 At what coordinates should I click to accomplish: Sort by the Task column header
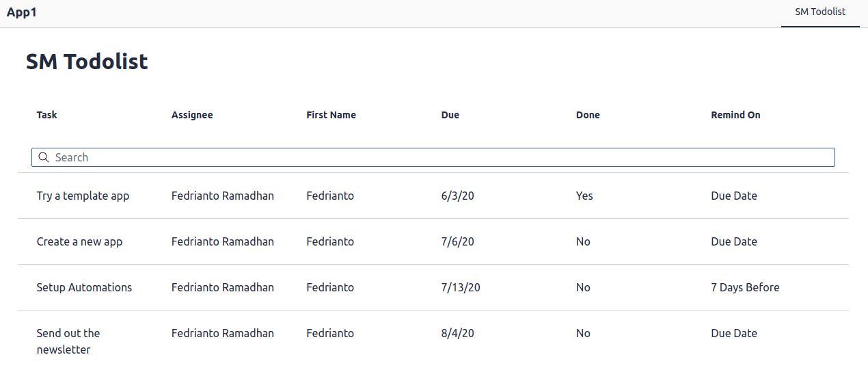pyautogui.click(x=47, y=115)
